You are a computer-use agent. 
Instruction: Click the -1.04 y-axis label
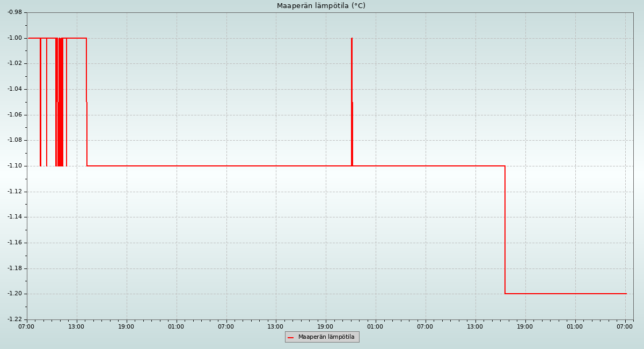point(14,89)
